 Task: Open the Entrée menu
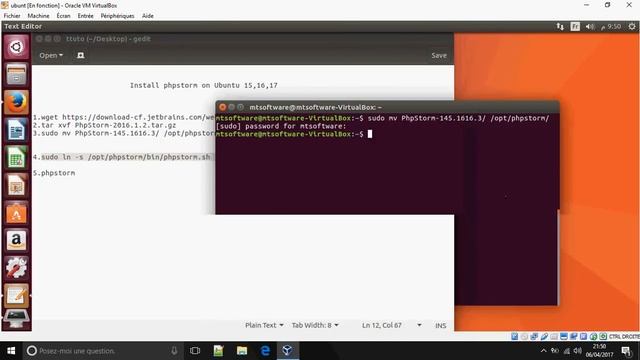tap(85, 16)
